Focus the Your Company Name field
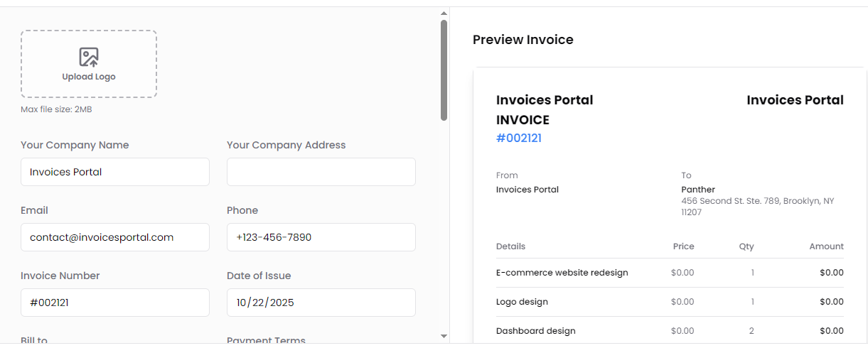 115,172
